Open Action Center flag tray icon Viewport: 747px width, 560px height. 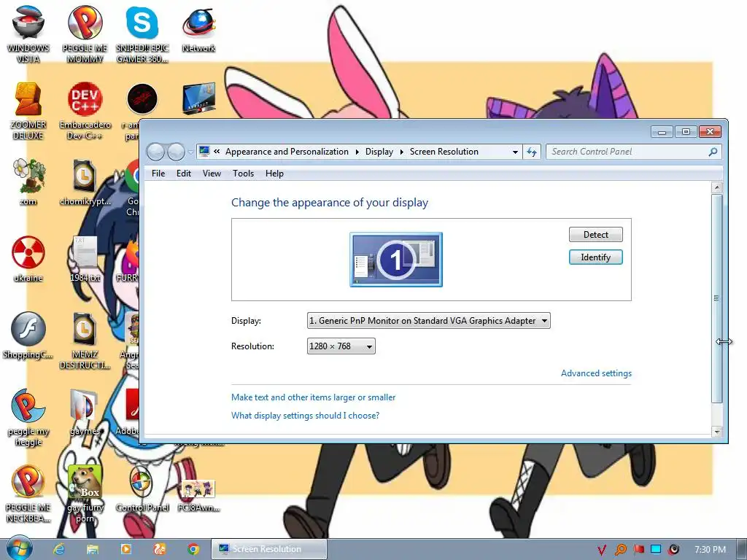[639, 550]
